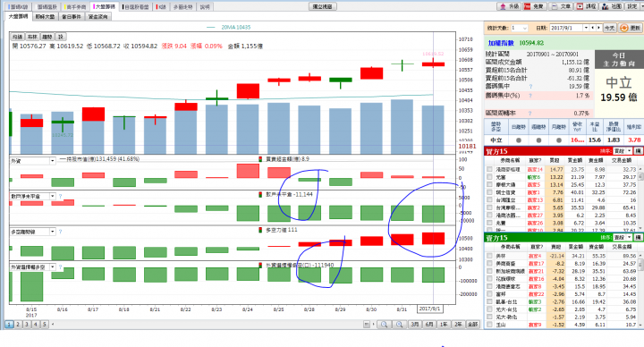
Task: Open the 資金流向 sub-tab
Action: coord(97,16)
